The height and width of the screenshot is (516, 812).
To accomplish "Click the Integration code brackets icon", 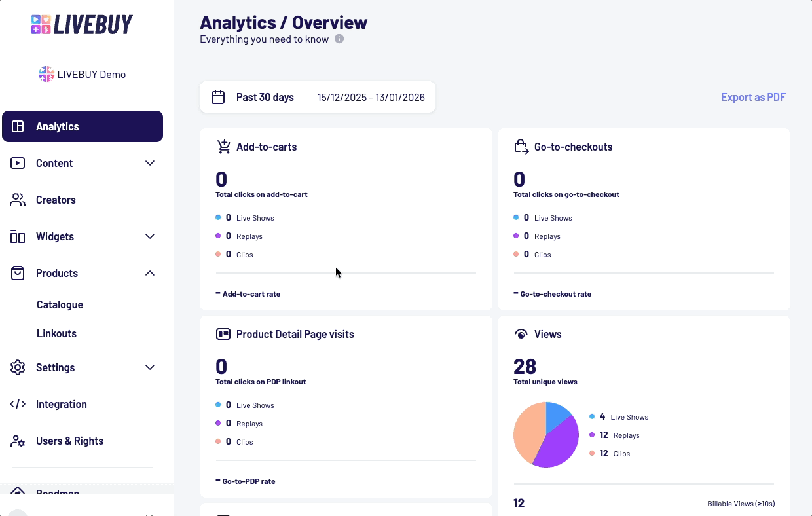I will (18, 404).
